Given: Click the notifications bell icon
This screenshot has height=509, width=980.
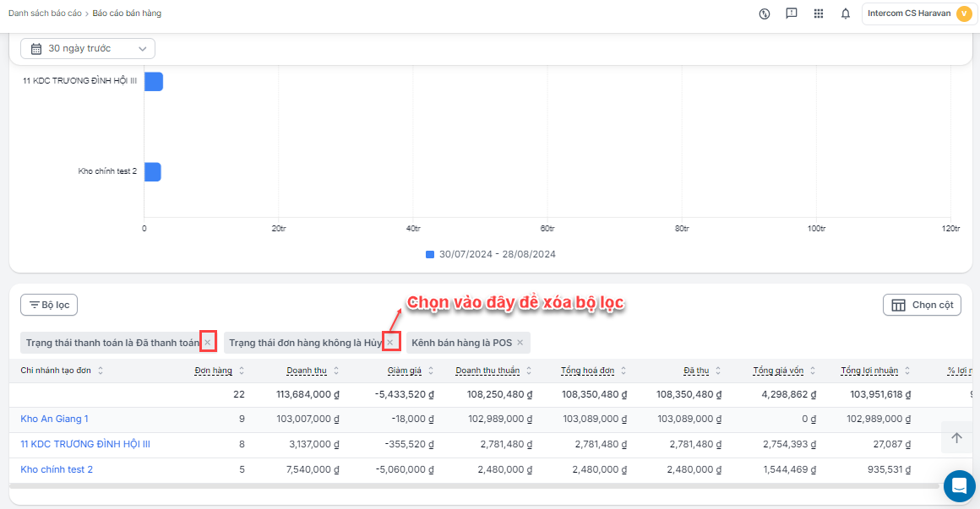Looking at the screenshot, I should click(x=845, y=14).
